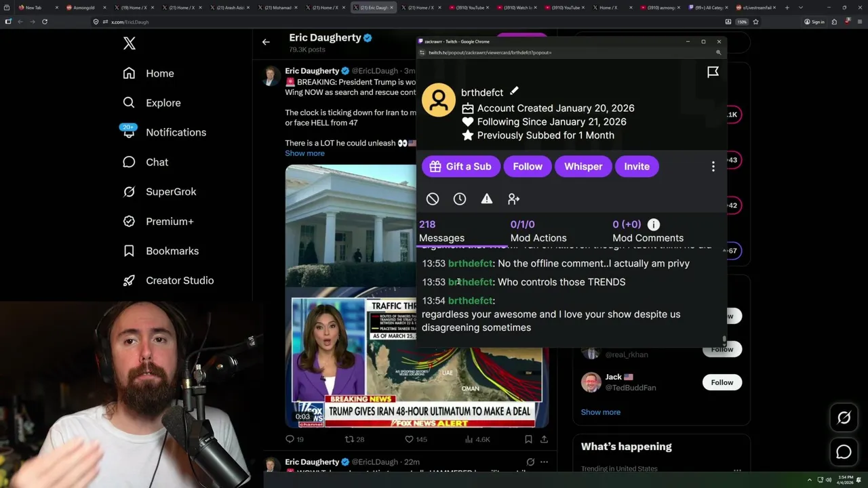Share the Fox News video tweet
Screen dimensions: 868x488
pyautogui.click(x=544, y=439)
